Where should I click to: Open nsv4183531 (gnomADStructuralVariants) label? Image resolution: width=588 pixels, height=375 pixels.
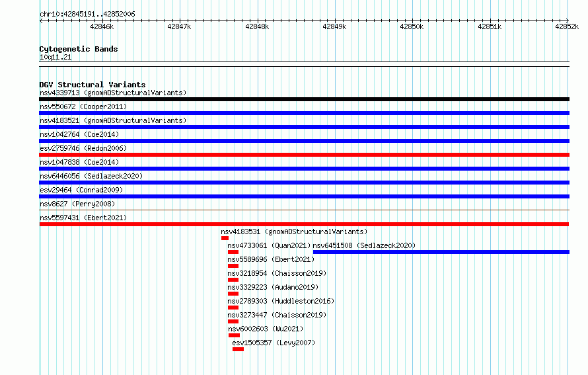click(294, 231)
